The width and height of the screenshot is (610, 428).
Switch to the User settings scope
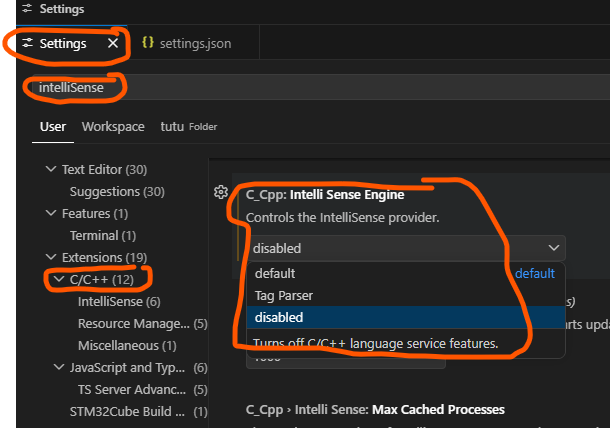53,127
